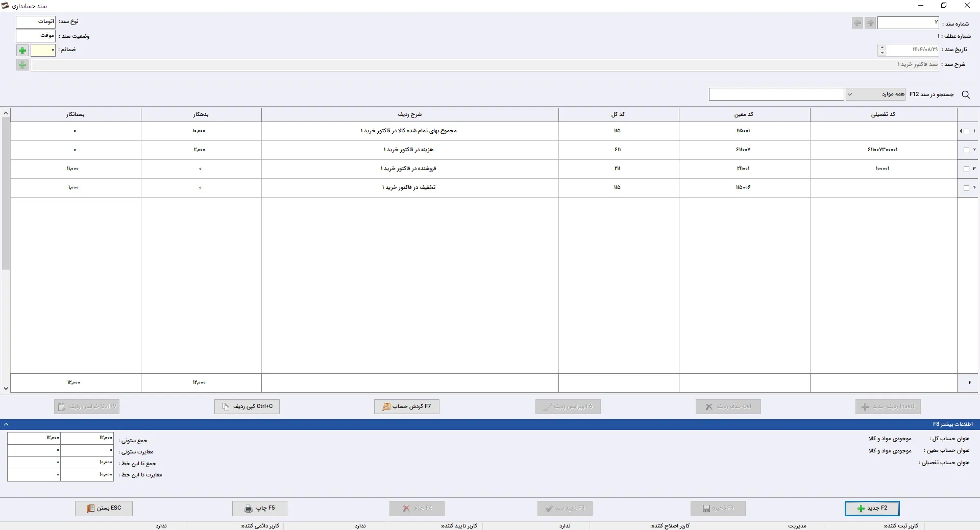Click cell هزینه در فاکتور خرید ۱
The height and width of the screenshot is (530, 980).
point(410,150)
